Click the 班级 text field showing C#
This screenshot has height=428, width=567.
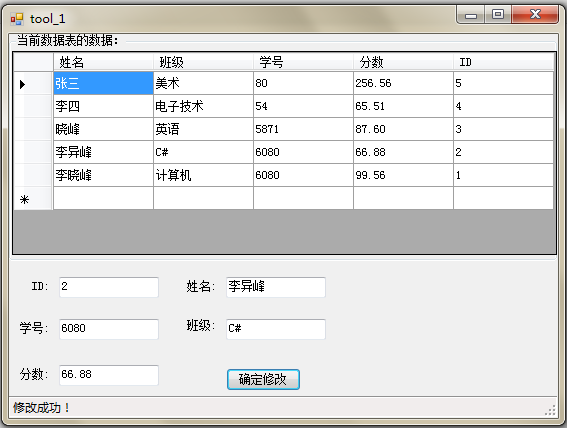[276, 329]
